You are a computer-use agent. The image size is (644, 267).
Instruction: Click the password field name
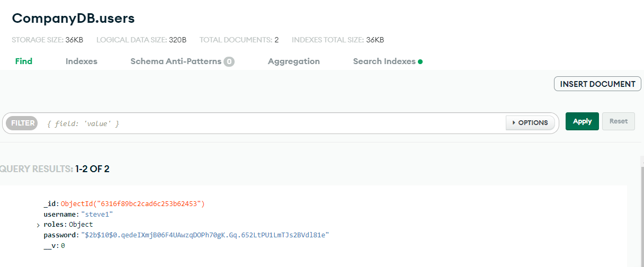pyautogui.click(x=60, y=235)
